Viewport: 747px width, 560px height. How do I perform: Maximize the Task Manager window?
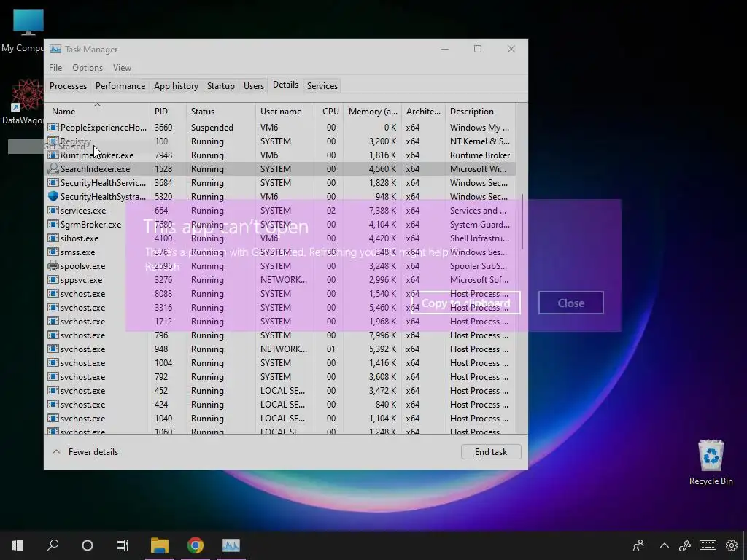click(x=478, y=49)
